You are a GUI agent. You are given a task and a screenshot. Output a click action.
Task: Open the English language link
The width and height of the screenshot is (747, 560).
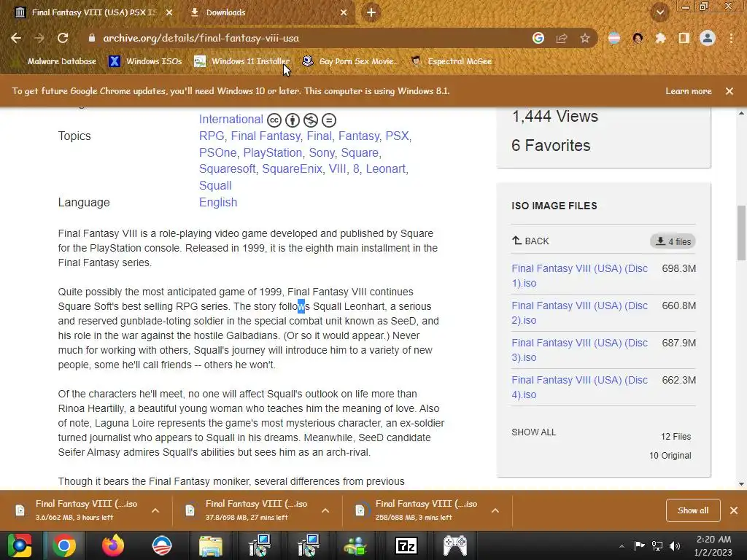(218, 202)
